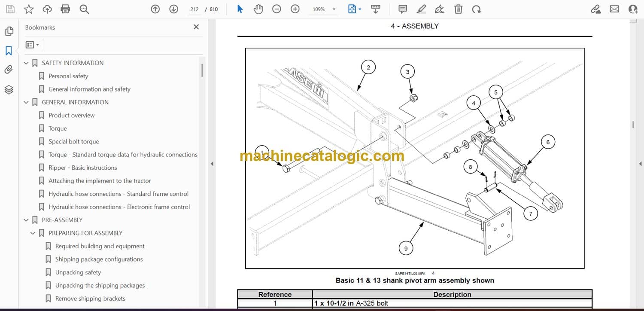The width and height of the screenshot is (644, 311).
Task: Collapse the PRE-ASSEMBLY bookmark group
Action: coord(26,220)
